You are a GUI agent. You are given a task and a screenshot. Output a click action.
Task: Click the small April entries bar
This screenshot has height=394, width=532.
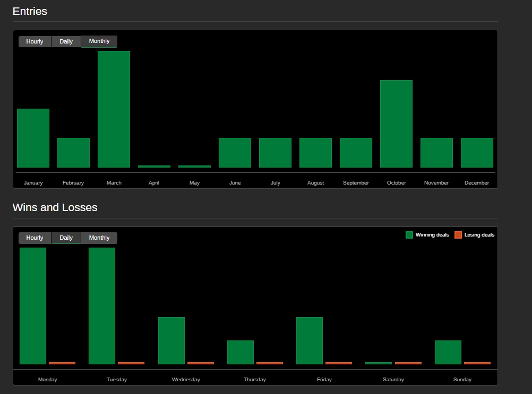point(154,167)
